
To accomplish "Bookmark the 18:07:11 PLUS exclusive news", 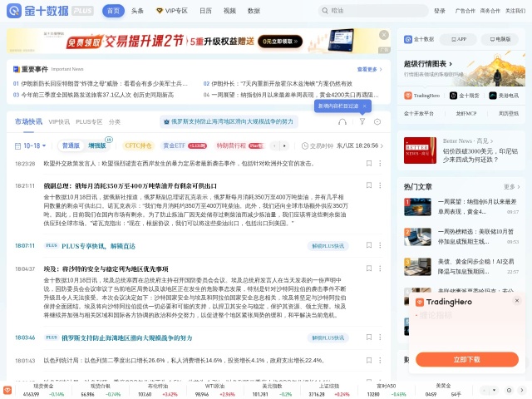I will point(369,245).
